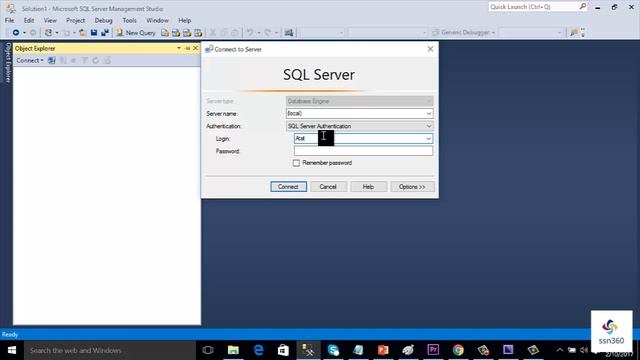The height and width of the screenshot is (360, 640).
Task: Click the Password input field
Action: click(x=363, y=151)
